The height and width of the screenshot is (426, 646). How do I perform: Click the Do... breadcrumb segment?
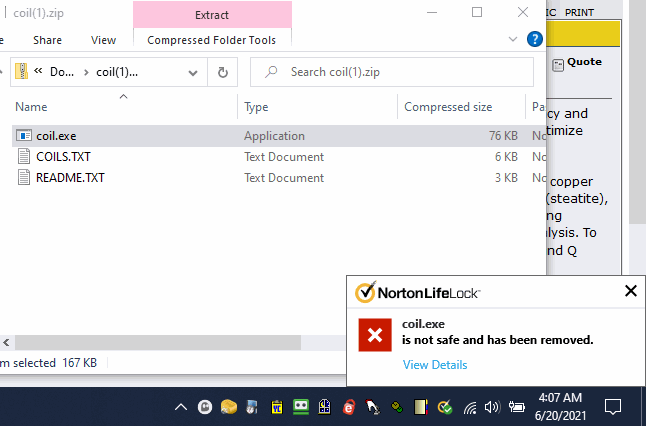[x=62, y=72]
